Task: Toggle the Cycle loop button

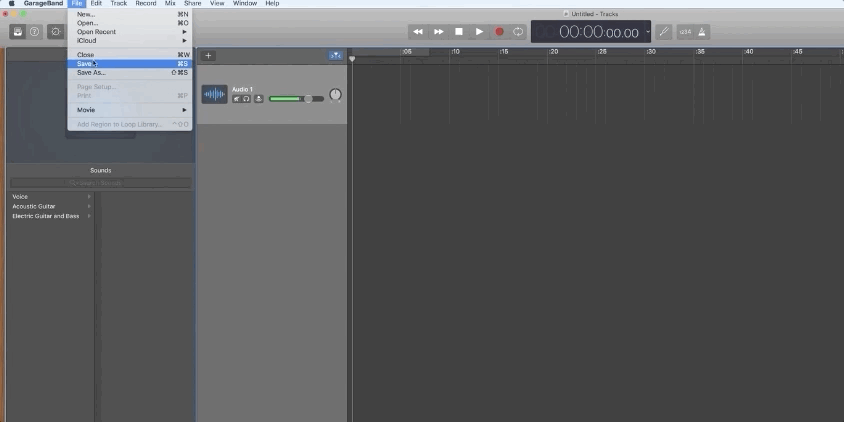Action: pyautogui.click(x=518, y=32)
